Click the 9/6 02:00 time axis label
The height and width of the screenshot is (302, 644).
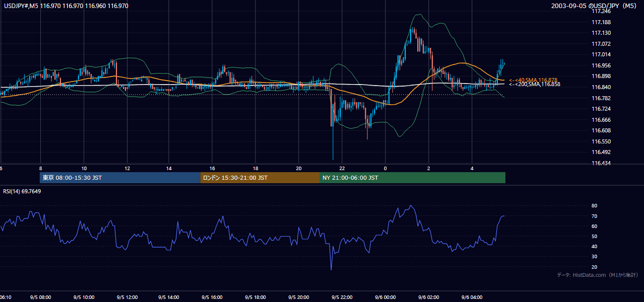428,297
